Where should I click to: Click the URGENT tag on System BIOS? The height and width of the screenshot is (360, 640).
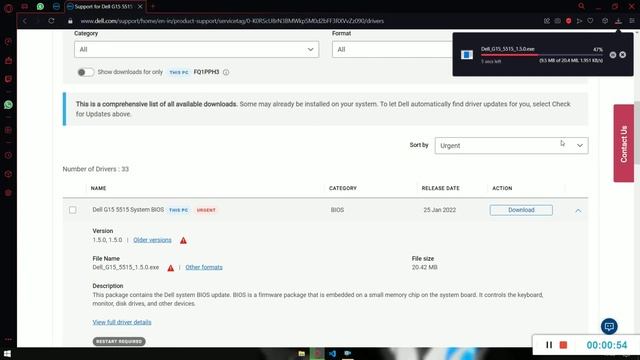click(206, 210)
